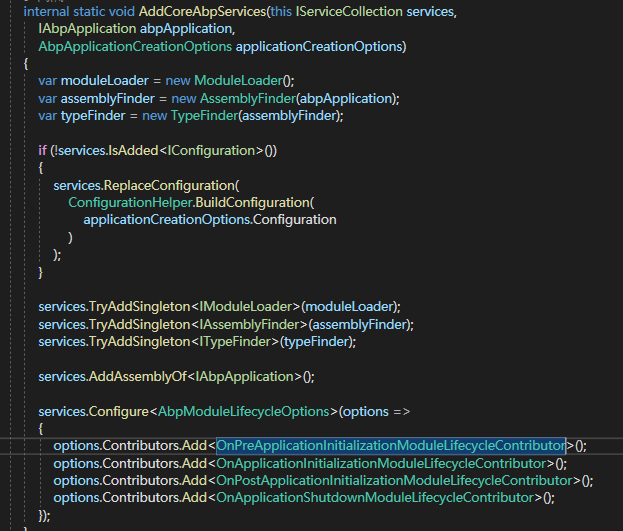Click the AddAssemblyOf method call
This screenshot has height=531, width=623.
tap(137, 376)
